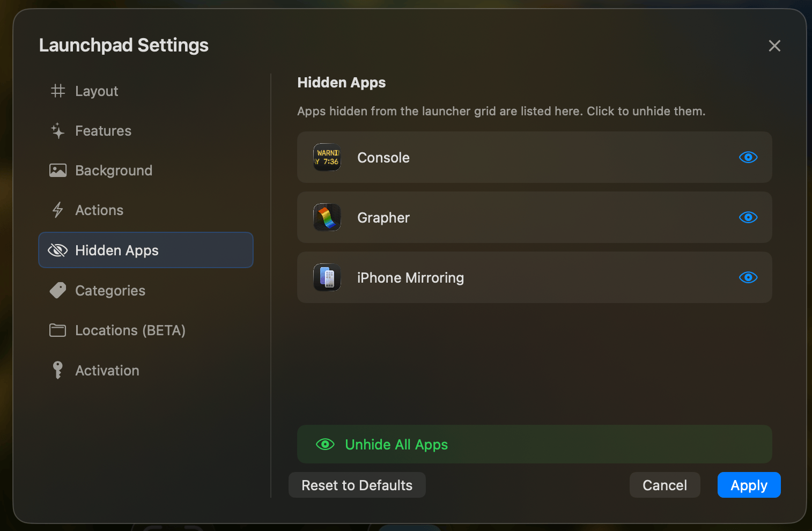The height and width of the screenshot is (531, 812).
Task: Click the Console app icon
Action: (327, 157)
